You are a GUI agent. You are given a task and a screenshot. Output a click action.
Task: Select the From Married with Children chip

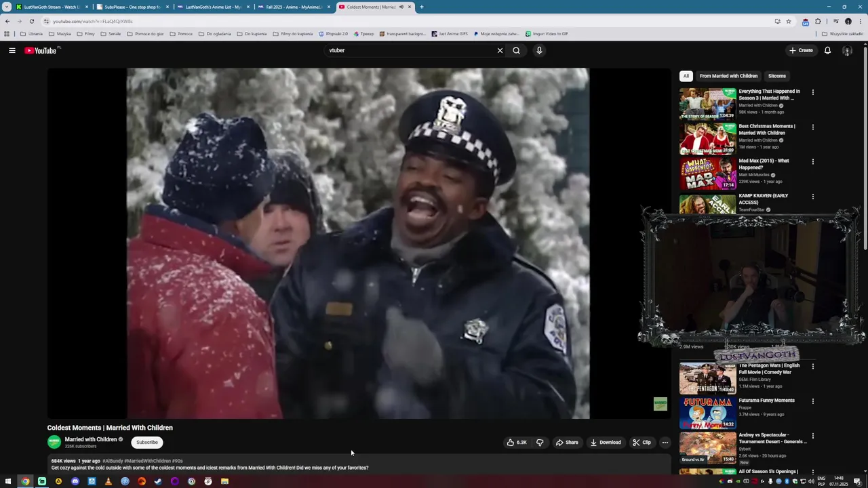click(728, 76)
